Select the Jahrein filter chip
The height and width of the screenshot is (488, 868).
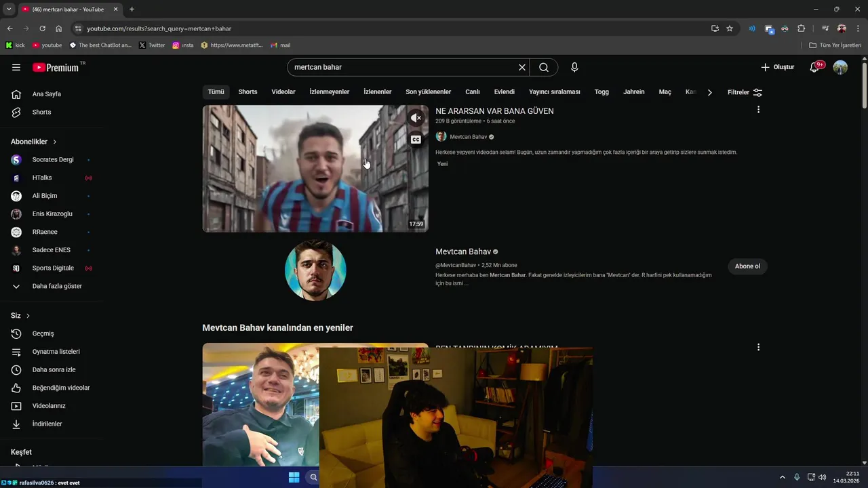634,92
